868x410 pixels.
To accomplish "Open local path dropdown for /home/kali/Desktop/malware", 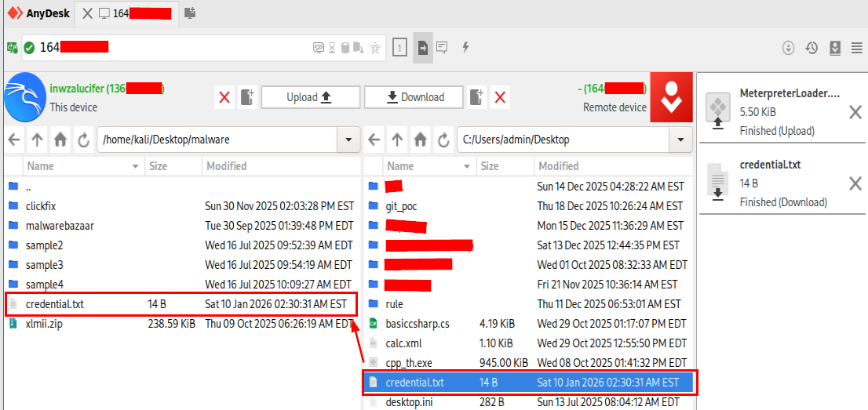I will pos(348,140).
